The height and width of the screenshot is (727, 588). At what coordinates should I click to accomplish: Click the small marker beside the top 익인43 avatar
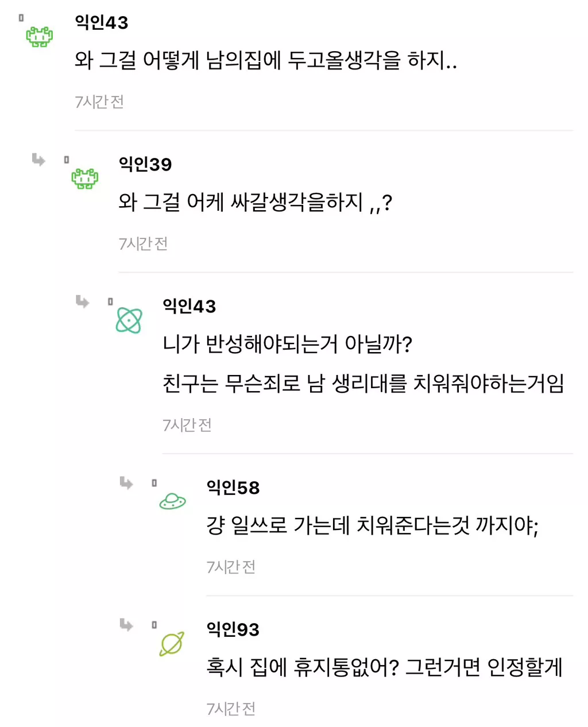tap(21, 18)
